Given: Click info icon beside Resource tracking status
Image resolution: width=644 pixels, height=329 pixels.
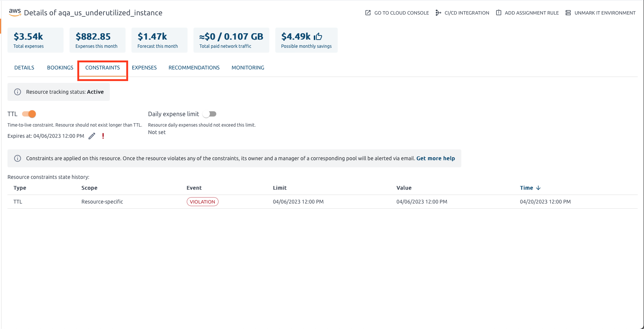Looking at the screenshot, I should [x=18, y=92].
